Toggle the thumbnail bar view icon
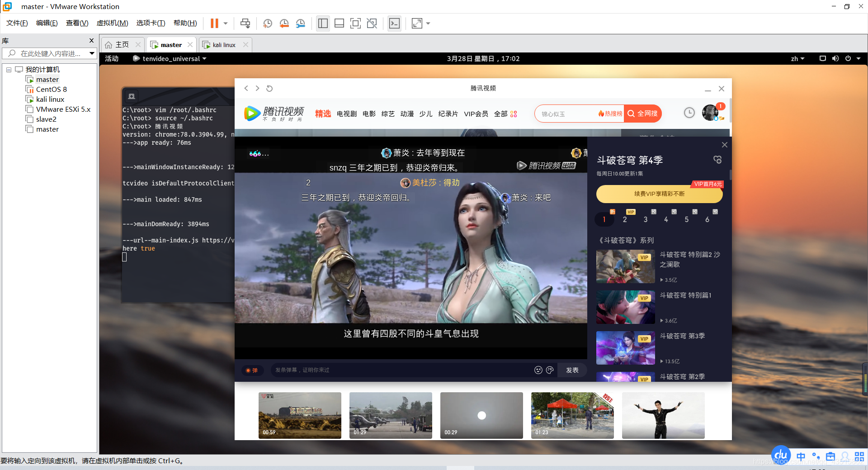This screenshot has width=868, height=470. click(339, 23)
